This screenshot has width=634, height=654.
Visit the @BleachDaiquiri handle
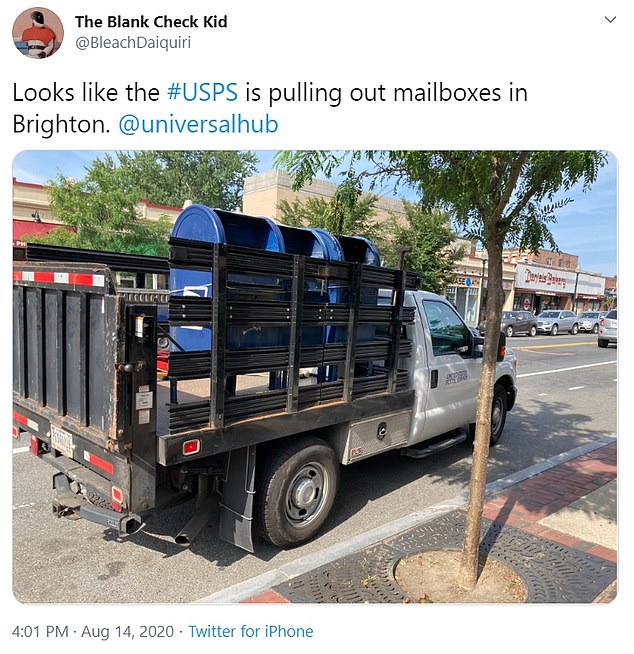tap(133, 43)
